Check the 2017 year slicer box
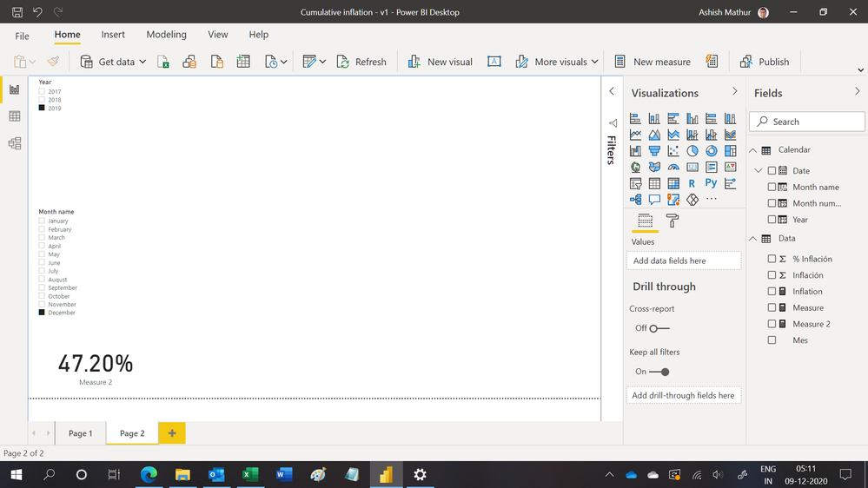The image size is (868, 488). coord(42,91)
